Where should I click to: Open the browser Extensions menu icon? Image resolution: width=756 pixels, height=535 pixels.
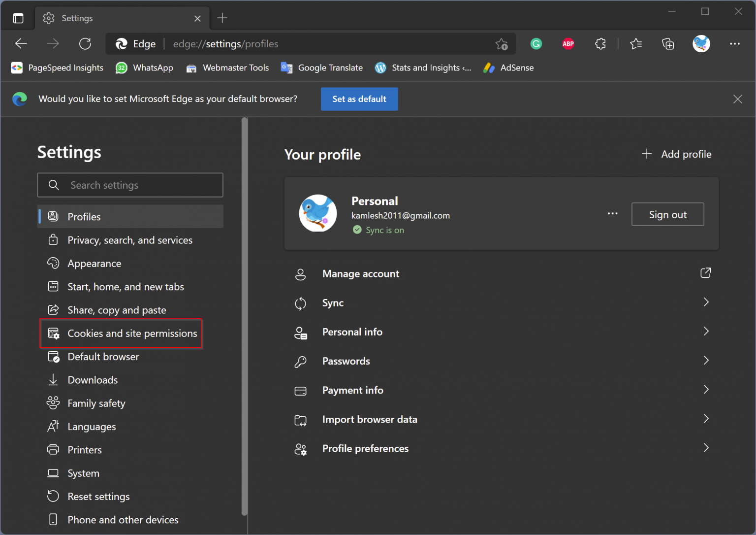coord(600,44)
